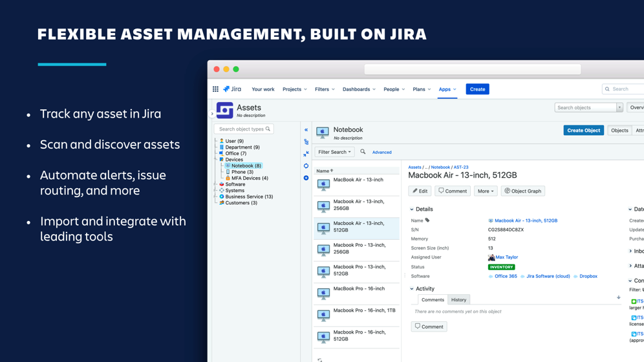The height and width of the screenshot is (362, 644).
Task: Select Macbook Pro - 16-inch, 1TB row
Action: (356, 315)
